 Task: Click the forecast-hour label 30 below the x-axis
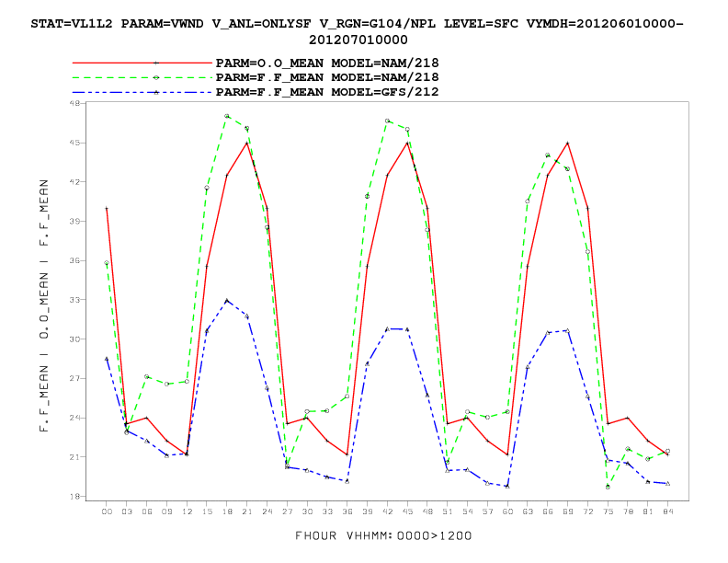pos(307,511)
